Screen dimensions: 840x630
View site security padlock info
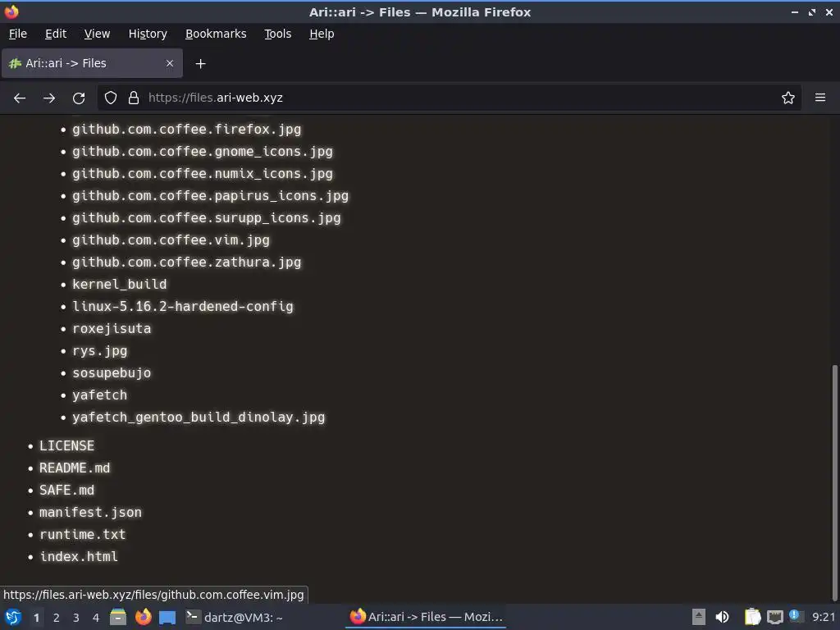click(x=134, y=98)
